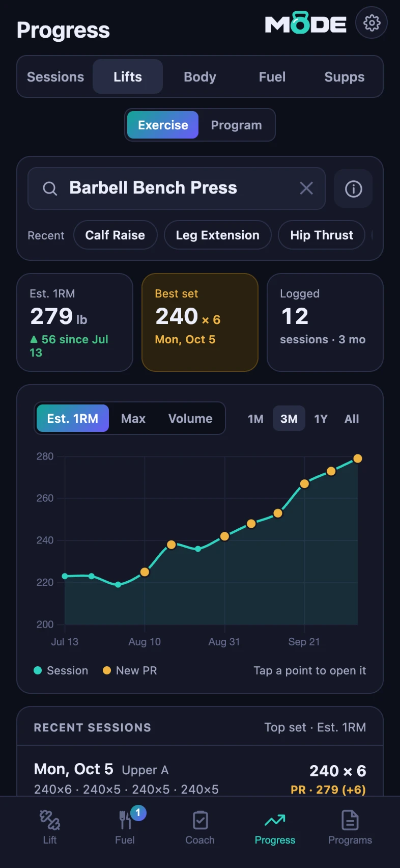
Task: Clear the Barbell Bench Press search
Action: 306,188
